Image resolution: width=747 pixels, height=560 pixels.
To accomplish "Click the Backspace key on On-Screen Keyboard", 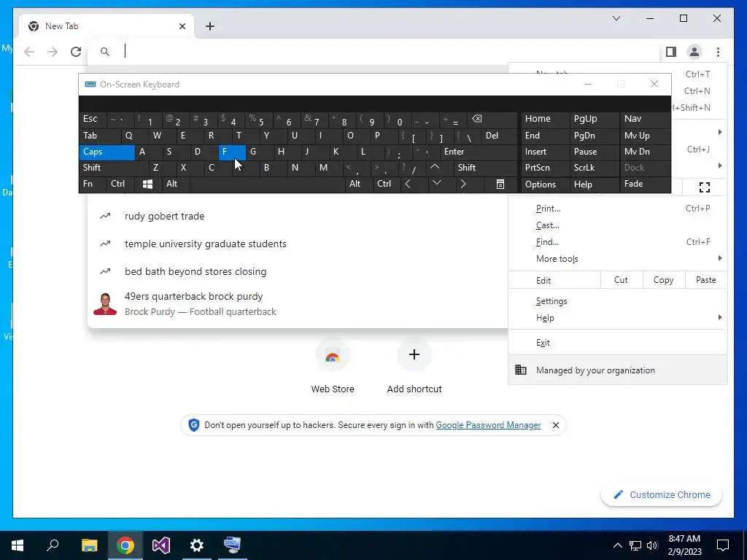I will pyautogui.click(x=492, y=119).
